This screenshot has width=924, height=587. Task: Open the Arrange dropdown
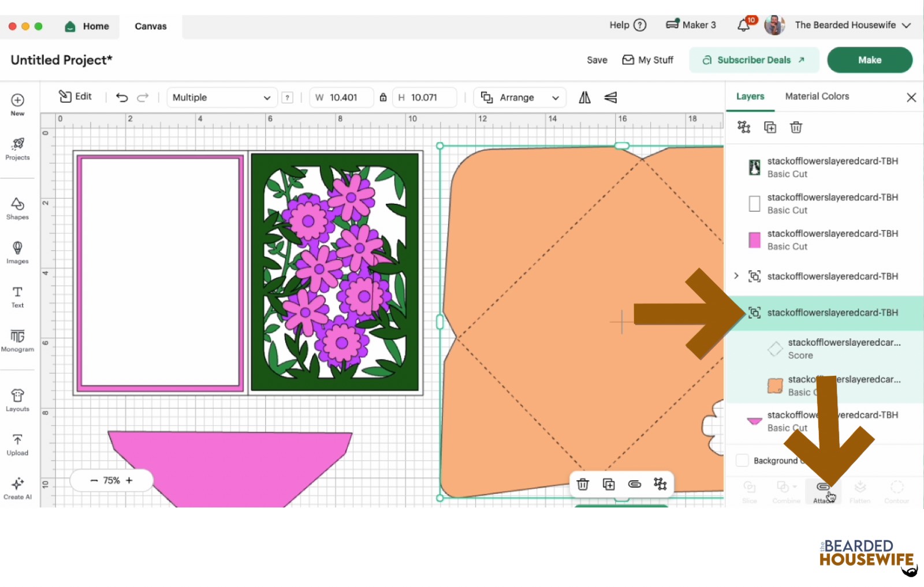[520, 98]
